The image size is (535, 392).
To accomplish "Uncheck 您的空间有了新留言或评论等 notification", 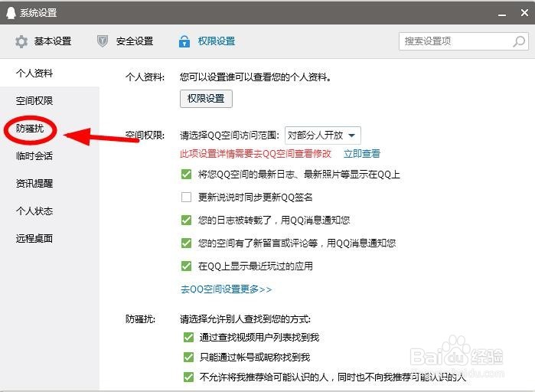I will coord(186,243).
